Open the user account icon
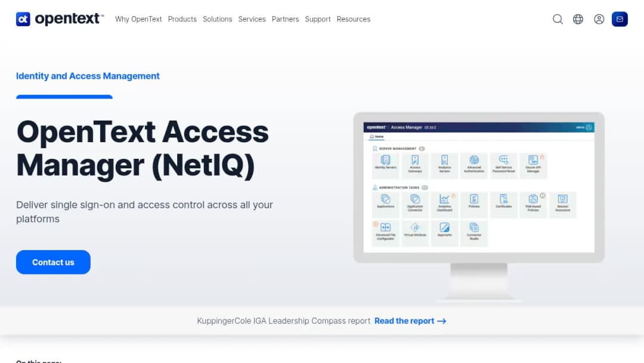This screenshot has height=363, width=644. (x=599, y=19)
